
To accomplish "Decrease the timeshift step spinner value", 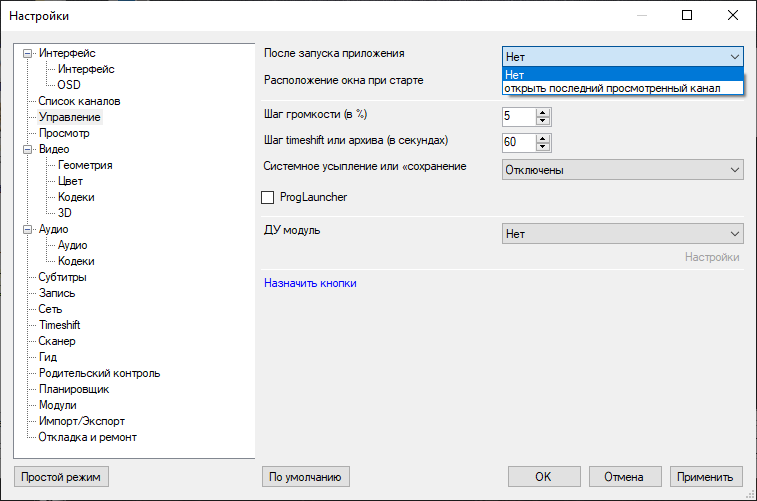I will 543,146.
